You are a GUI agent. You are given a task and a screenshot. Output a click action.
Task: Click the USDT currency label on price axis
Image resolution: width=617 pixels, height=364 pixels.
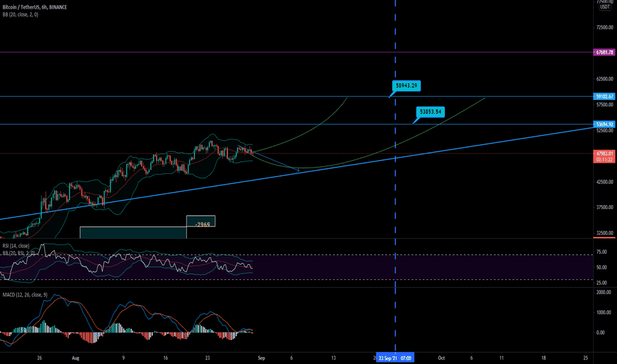pos(605,7)
